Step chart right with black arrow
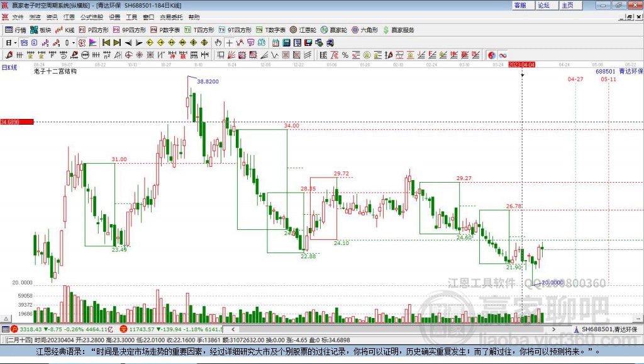Viewport: 644px width, 364px height. tap(139, 43)
